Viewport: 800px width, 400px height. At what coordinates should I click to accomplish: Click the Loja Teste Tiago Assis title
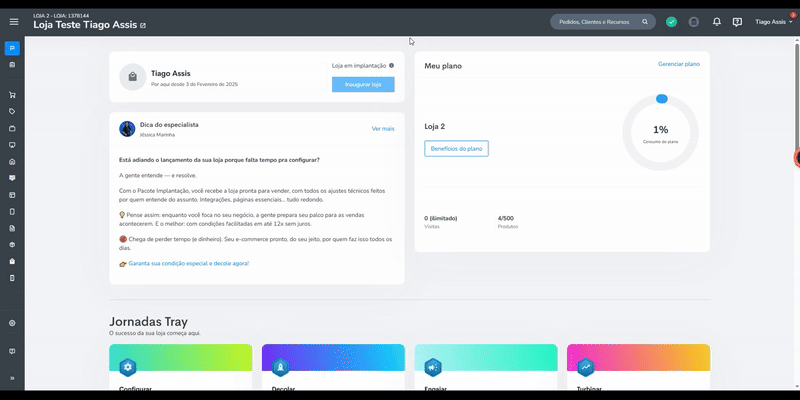pyautogui.click(x=85, y=24)
